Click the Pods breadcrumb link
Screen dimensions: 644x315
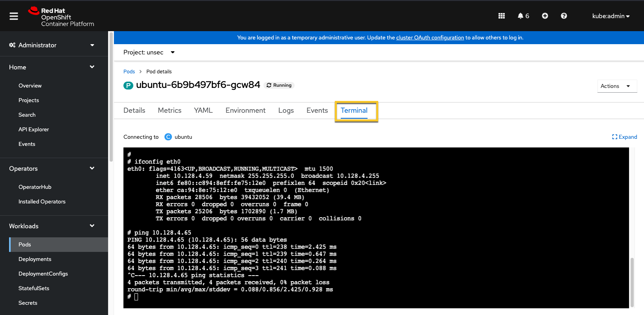(x=129, y=72)
